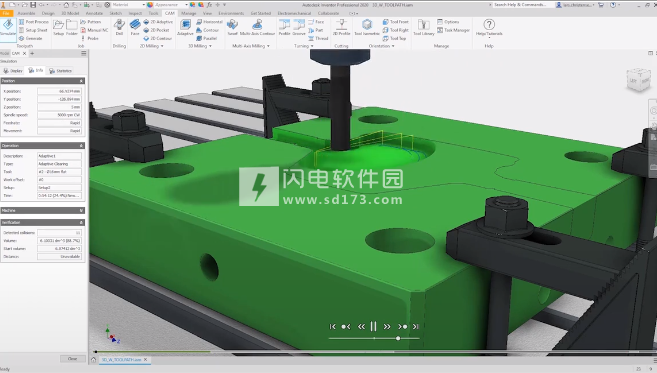The height and width of the screenshot is (373, 657).
Task: Click Post Process in Toolpath group
Action: click(34, 22)
